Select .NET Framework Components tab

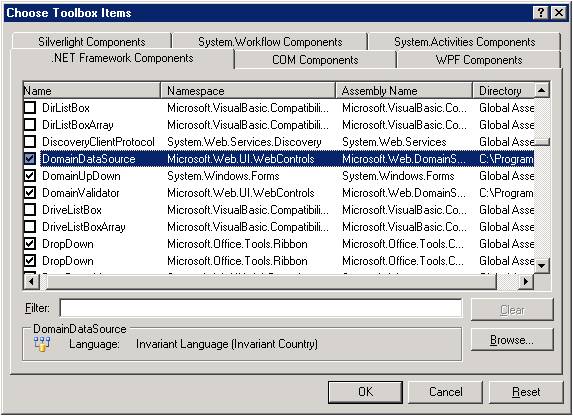[123, 58]
